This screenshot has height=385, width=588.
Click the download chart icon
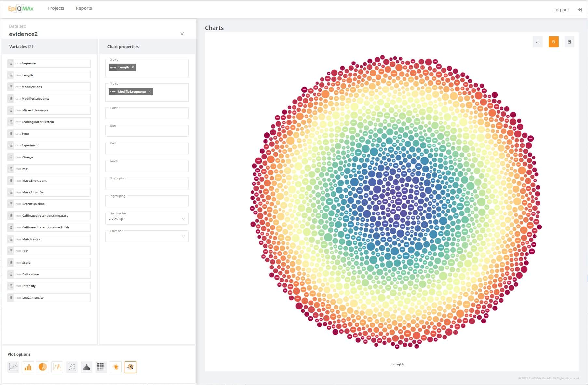pyautogui.click(x=538, y=42)
